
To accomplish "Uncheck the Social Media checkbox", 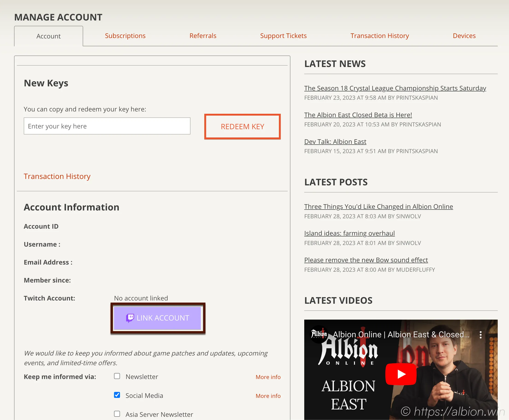I will click(117, 395).
